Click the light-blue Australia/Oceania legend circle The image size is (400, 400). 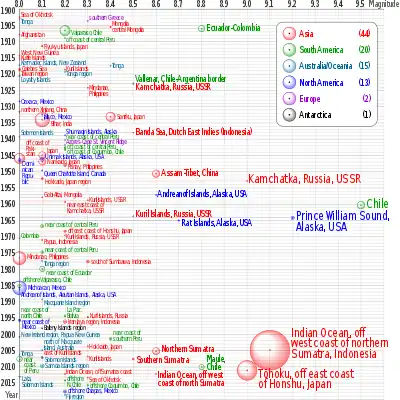[x=289, y=66]
